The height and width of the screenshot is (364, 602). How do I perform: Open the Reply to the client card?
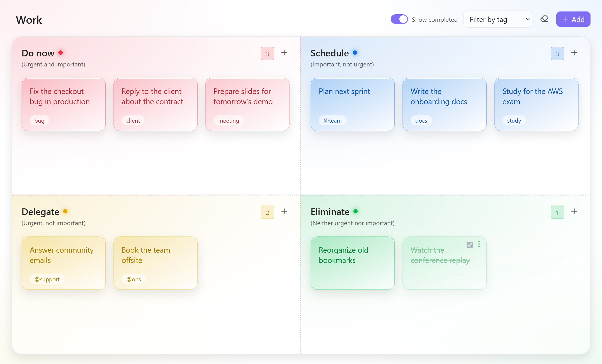pos(155,104)
